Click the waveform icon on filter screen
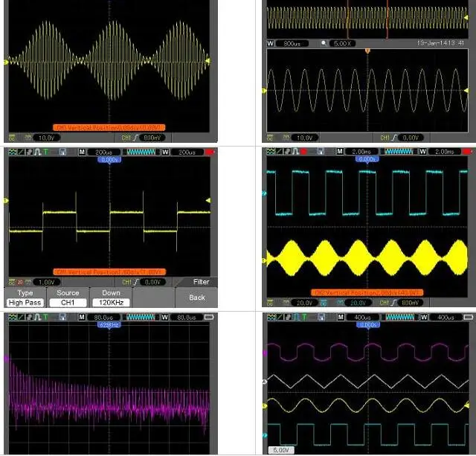Screen dimensions: 476x456 click(x=12, y=152)
